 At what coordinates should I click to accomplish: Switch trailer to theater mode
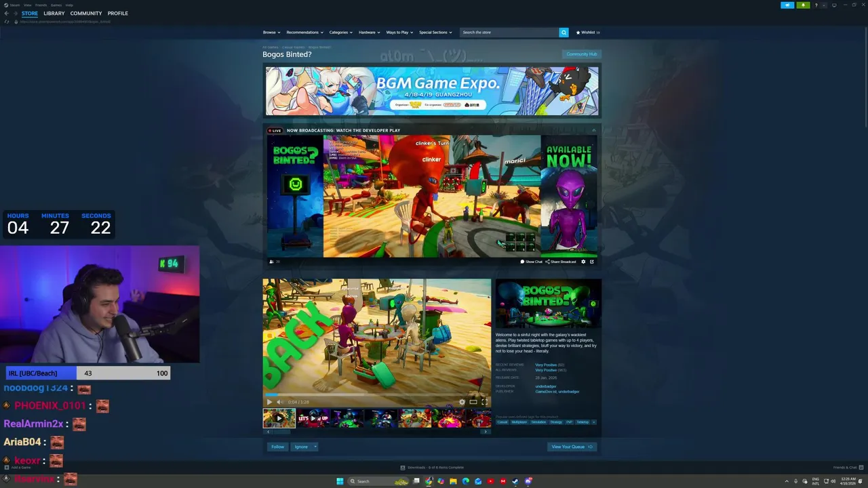tap(473, 402)
